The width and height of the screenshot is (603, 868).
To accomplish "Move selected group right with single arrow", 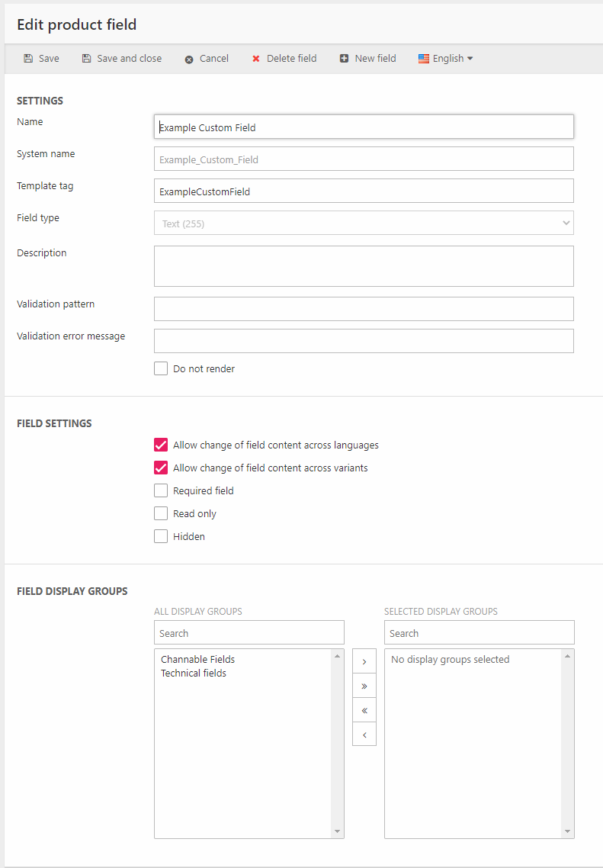I will coord(364,661).
